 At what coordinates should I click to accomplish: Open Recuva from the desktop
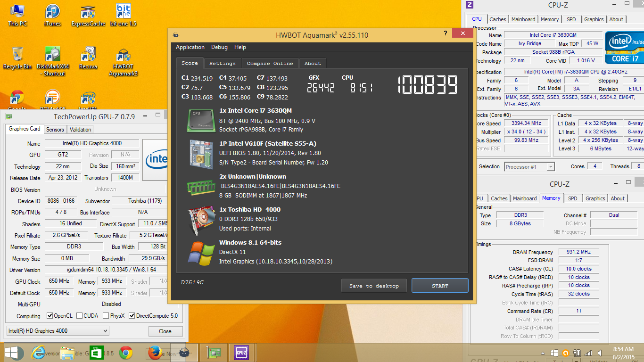88,58
